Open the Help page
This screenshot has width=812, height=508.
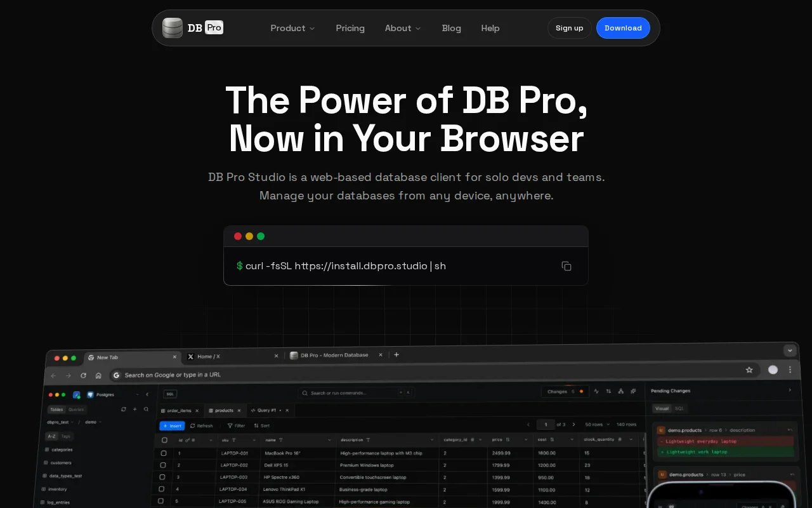[490, 28]
